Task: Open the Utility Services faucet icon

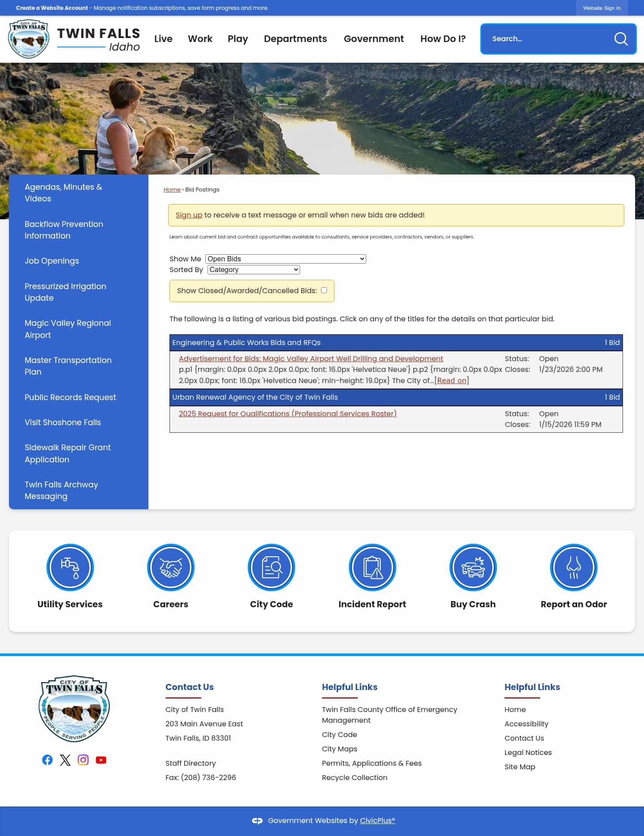Action: click(x=70, y=567)
